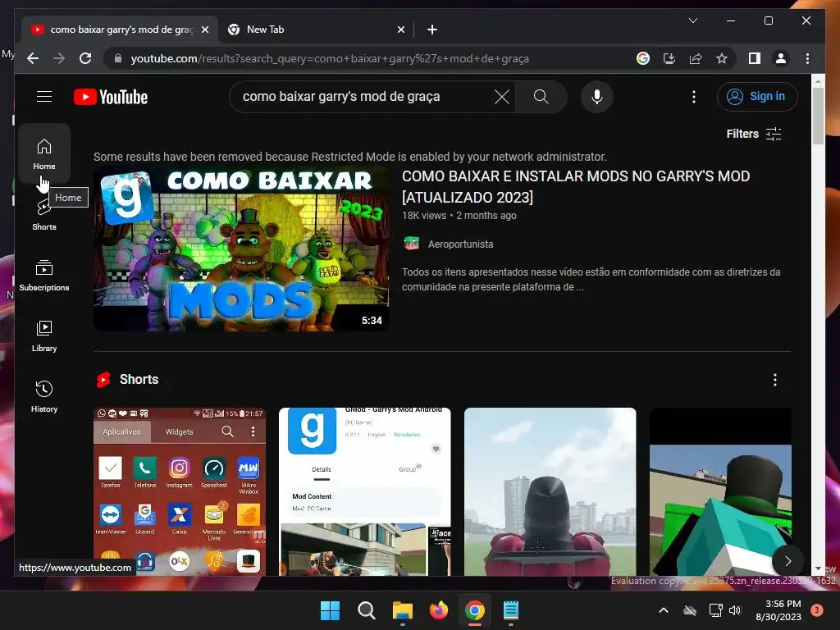840x630 pixels.
Task: Click the Google account icon in address bar
Action: 643,58
